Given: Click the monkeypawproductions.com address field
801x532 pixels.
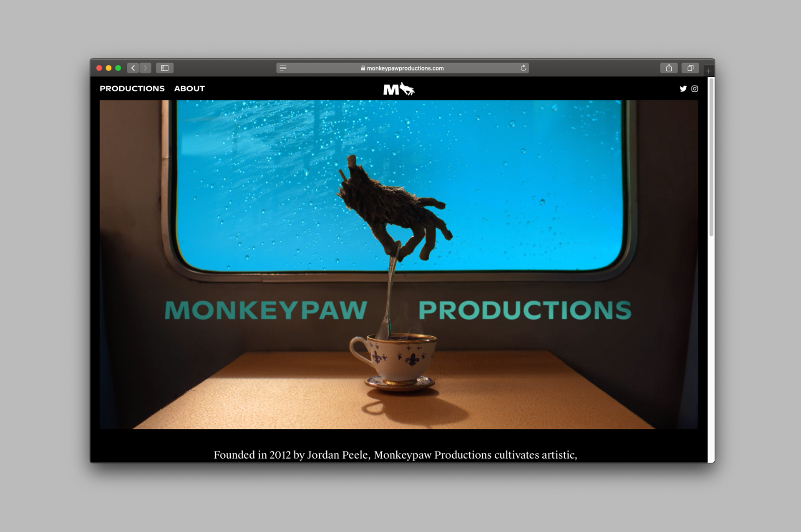Looking at the screenshot, I should pyautogui.click(x=405, y=68).
